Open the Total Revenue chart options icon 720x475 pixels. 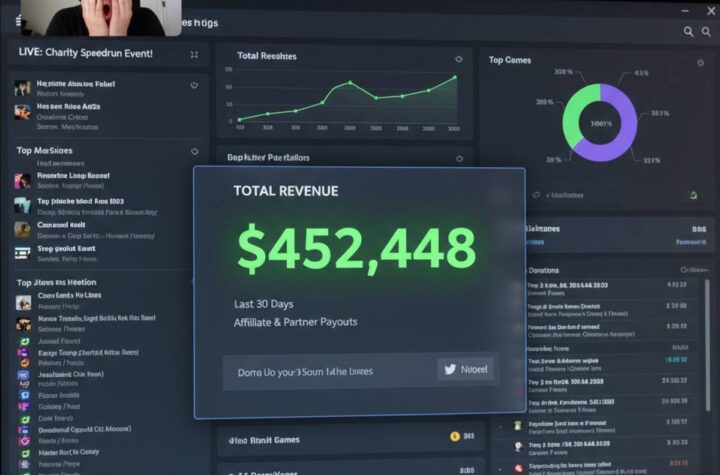[459, 59]
